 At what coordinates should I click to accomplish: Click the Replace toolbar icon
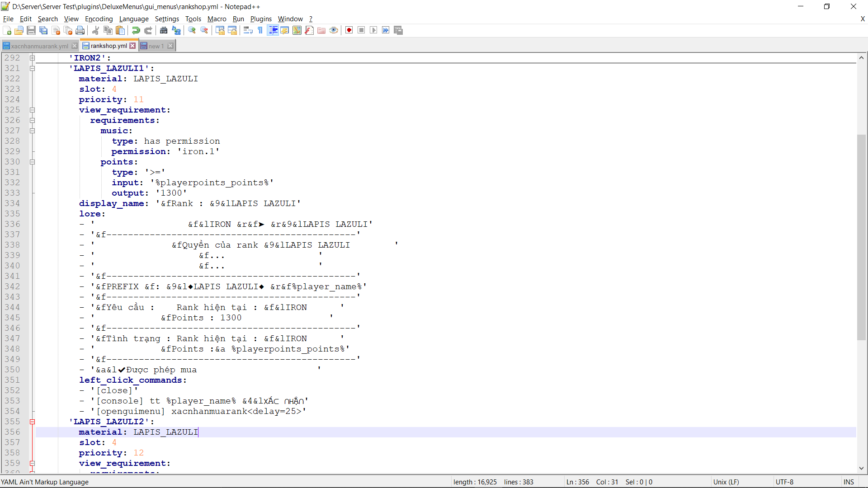click(x=176, y=30)
